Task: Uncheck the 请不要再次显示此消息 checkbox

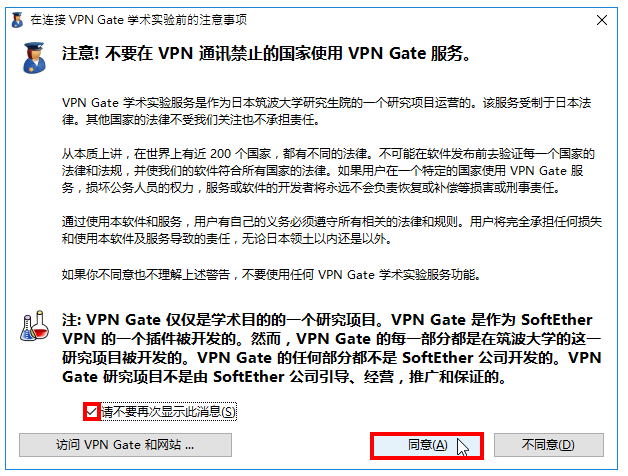Action: [x=92, y=411]
